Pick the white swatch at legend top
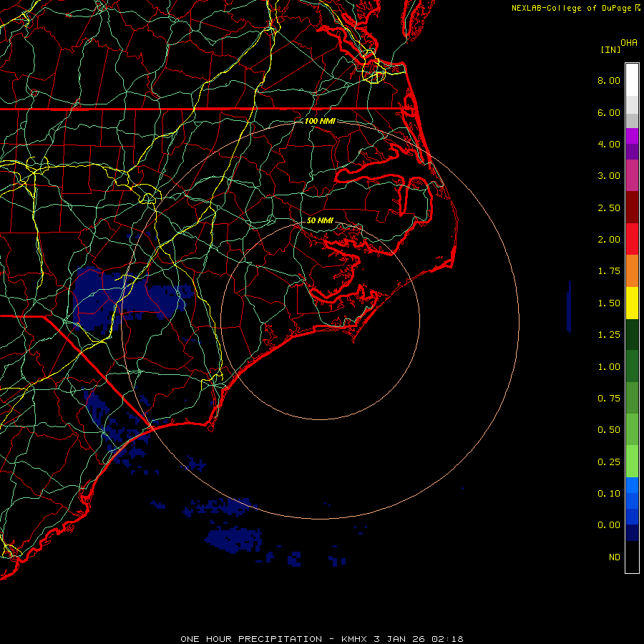This screenshot has height=644, width=644. tap(632, 79)
